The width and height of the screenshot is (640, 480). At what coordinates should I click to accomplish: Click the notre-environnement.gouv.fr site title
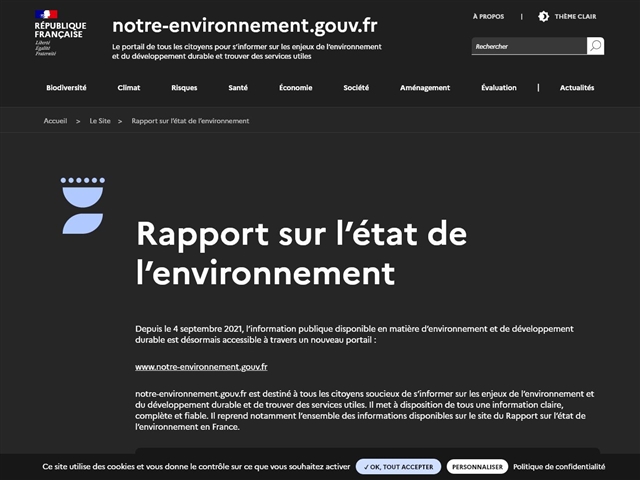(244, 25)
